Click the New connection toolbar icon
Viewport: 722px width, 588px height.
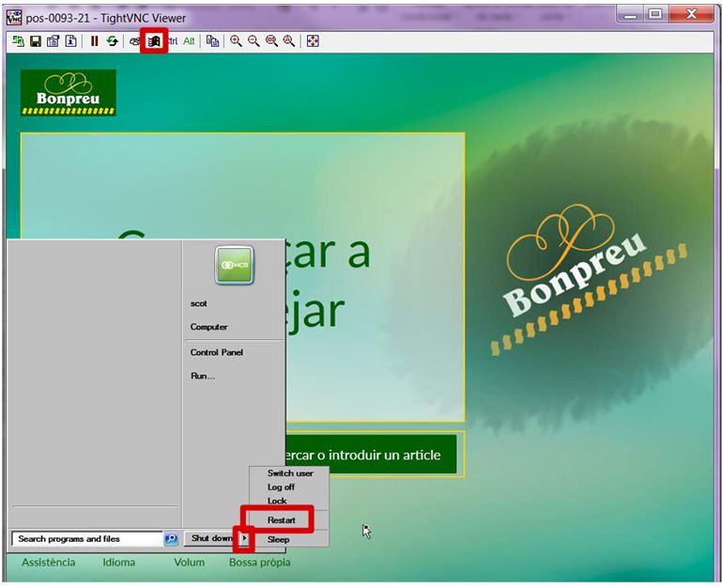[x=19, y=41]
